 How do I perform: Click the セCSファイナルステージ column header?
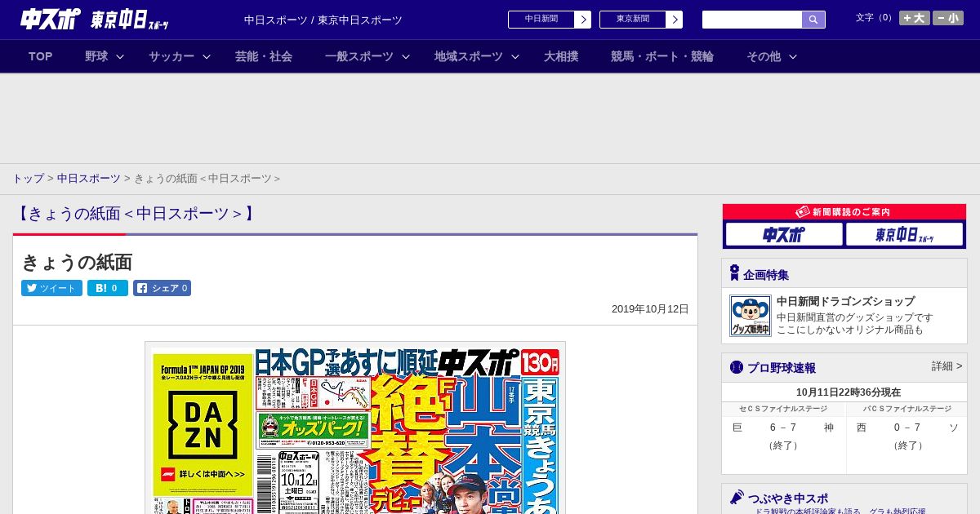click(x=782, y=409)
